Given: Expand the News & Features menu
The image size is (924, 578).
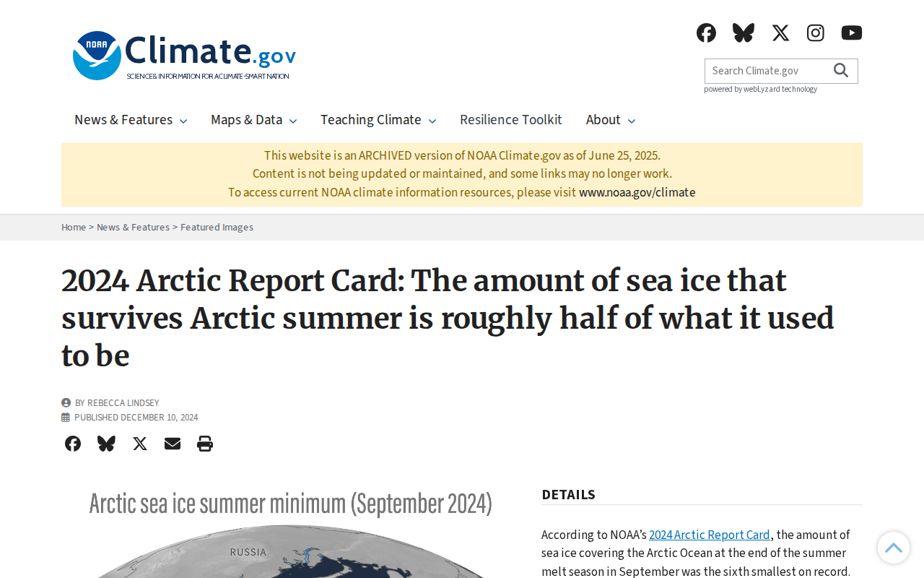Looking at the screenshot, I should click(x=131, y=120).
